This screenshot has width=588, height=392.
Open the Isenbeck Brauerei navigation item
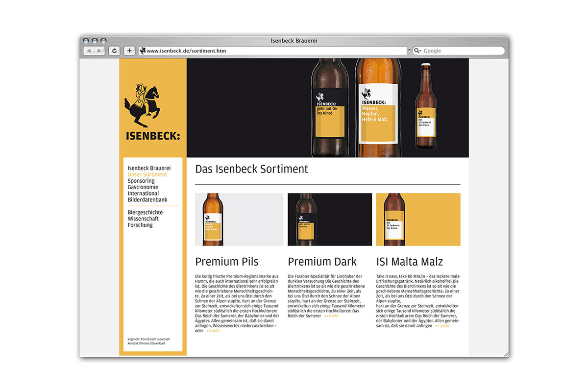click(149, 168)
